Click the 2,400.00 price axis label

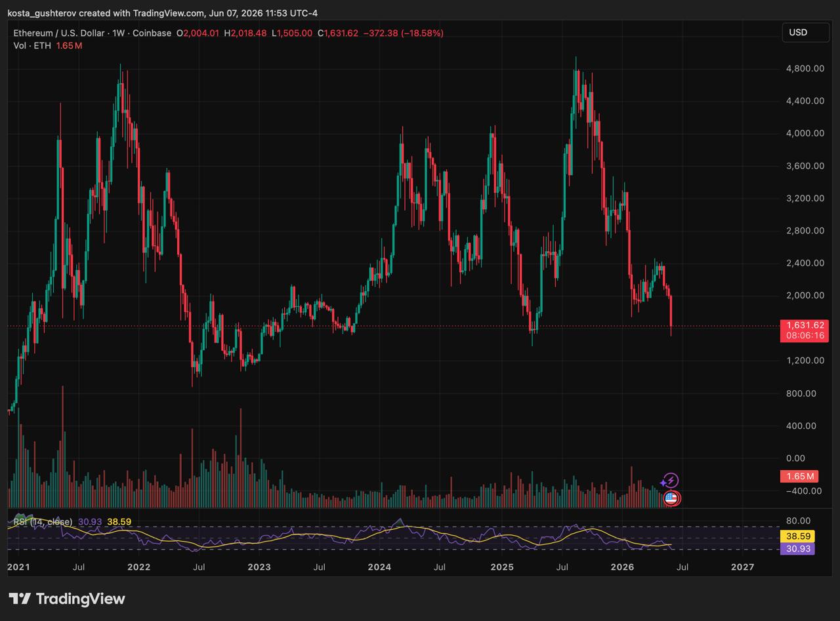[x=805, y=263]
